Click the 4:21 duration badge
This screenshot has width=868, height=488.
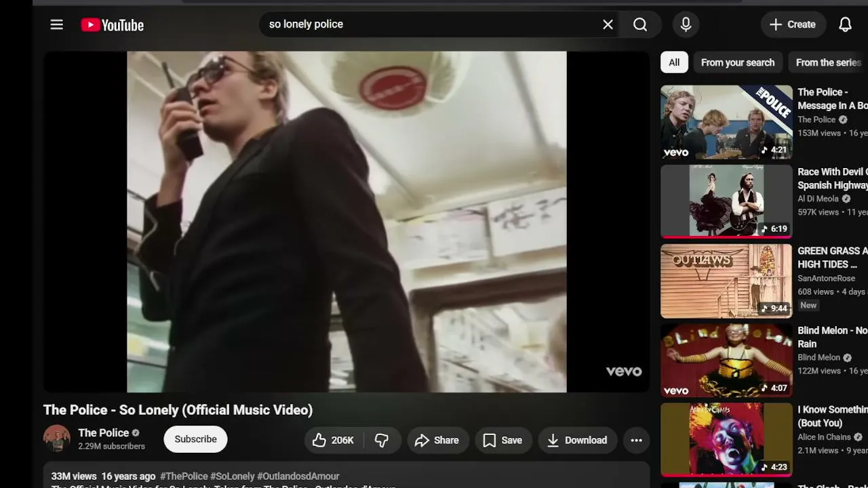(774, 150)
